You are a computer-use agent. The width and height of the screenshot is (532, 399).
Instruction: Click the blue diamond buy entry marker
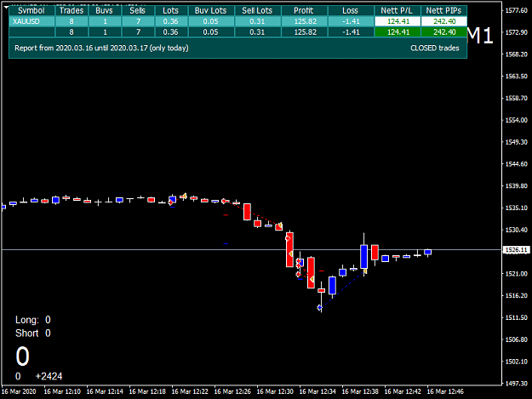(319, 307)
